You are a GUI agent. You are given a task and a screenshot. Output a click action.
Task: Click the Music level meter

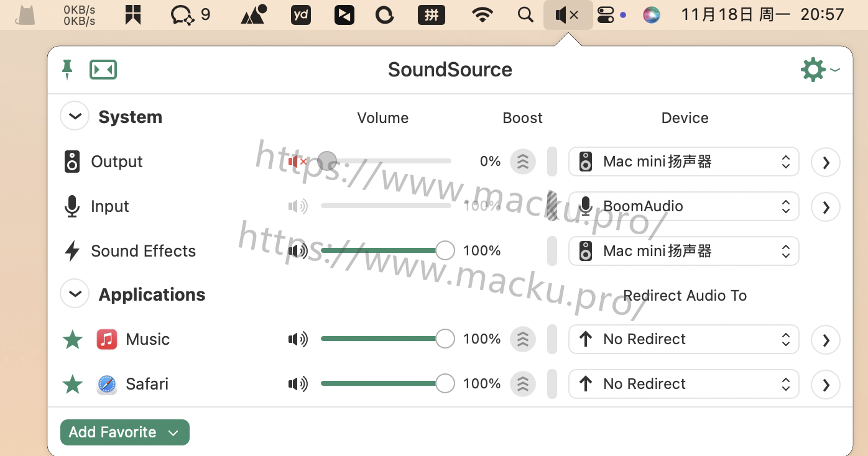click(x=552, y=339)
